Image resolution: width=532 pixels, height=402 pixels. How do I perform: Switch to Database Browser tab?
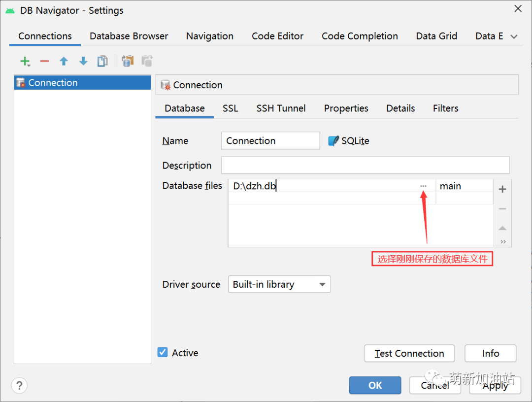coord(129,36)
